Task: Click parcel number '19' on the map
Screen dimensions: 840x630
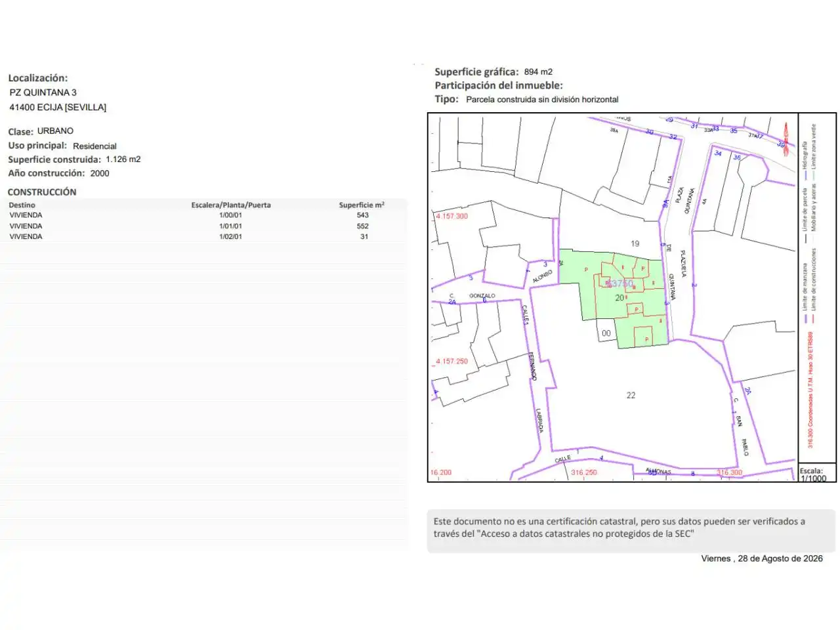Action: pos(635,243)
